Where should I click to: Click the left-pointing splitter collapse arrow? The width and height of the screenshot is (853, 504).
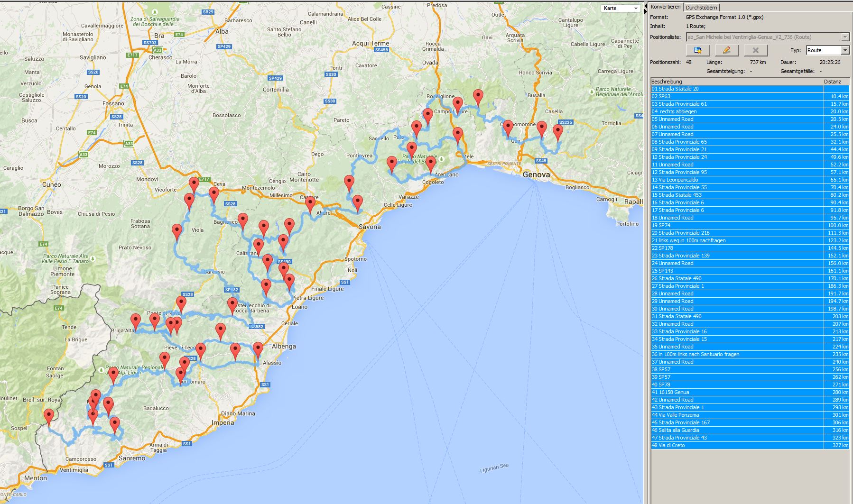tap(645, 4)
